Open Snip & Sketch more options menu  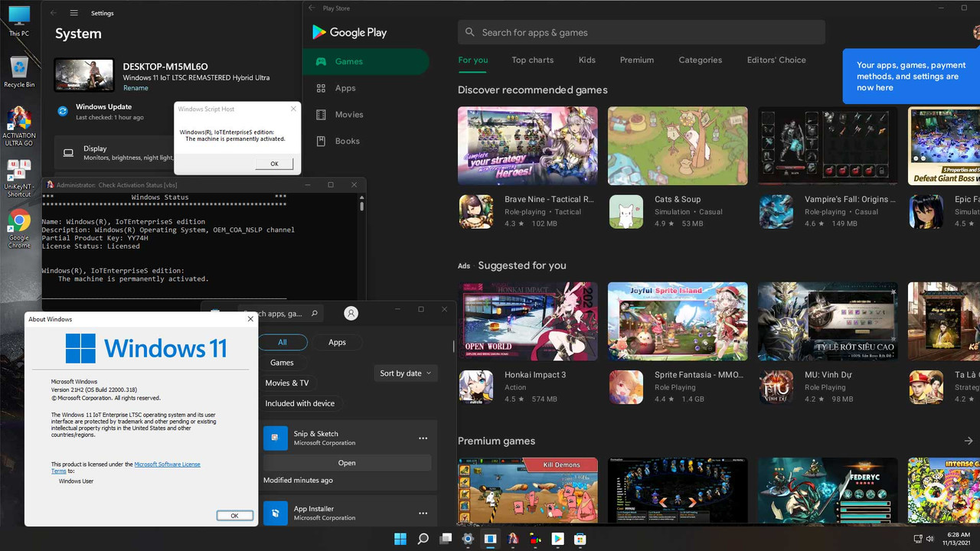pyautogui.click(x=423, y=438)
